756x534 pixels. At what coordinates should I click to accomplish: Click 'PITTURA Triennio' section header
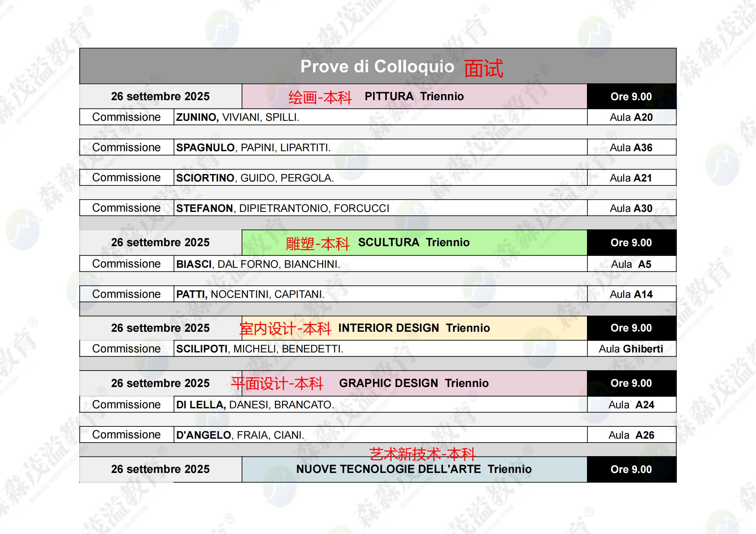pyautogui.click(x=414, y=96)
